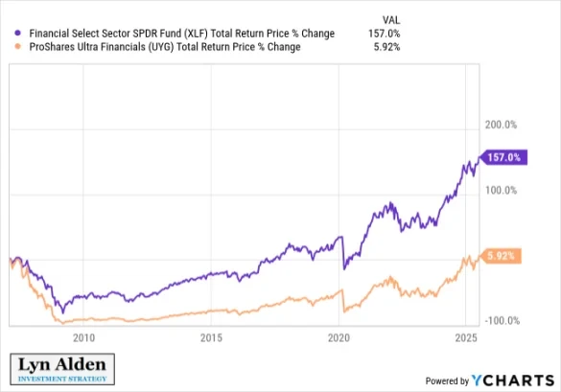Screen dimensions: 561x392
Task: Click the 2020 x-axis label
Action: point(339,338)
